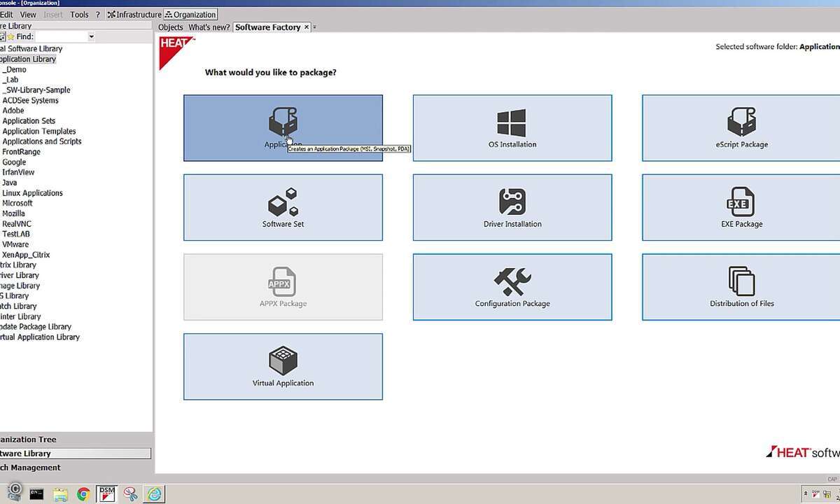Screen dimensions: 840x504
Task: Open Internet Explorer from the taskbar
Action: click(x=154, y=493)
